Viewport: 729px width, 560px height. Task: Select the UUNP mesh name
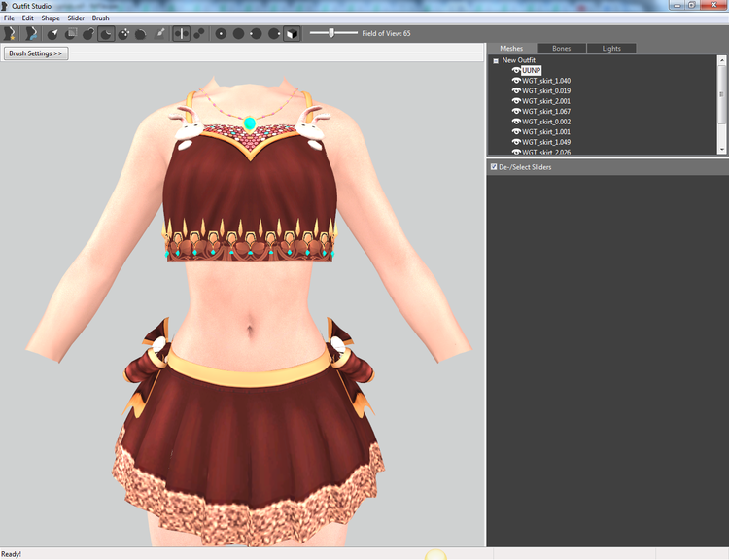point(531,70)
